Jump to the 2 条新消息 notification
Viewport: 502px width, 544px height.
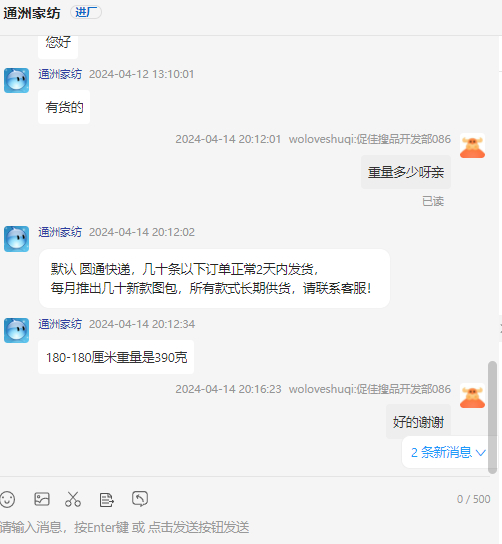tap(448, 452)
